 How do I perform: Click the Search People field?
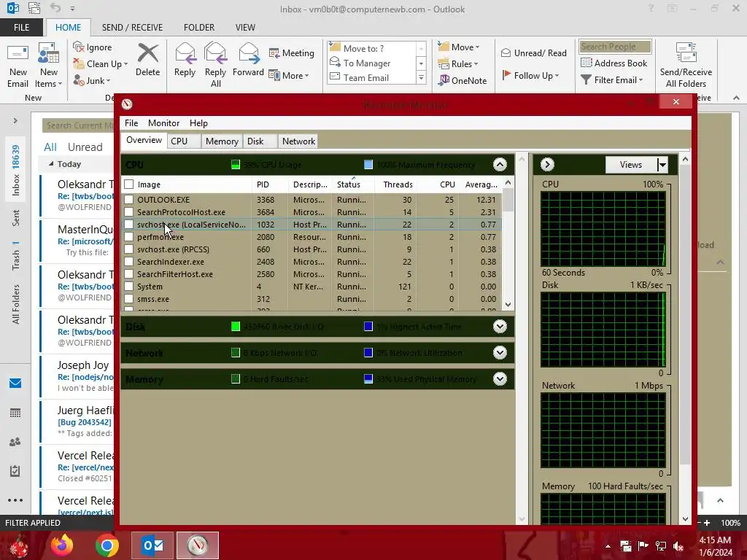coord(615,47)
